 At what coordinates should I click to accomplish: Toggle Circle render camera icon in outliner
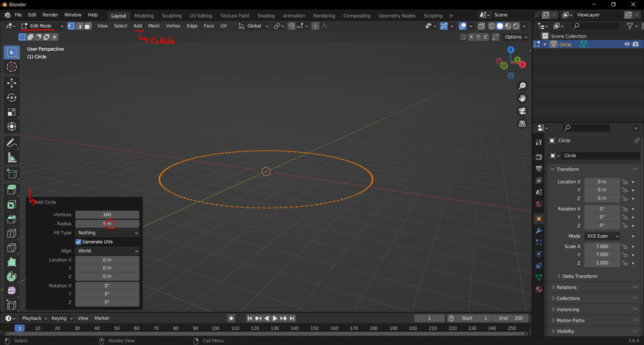tap(636, 44)
